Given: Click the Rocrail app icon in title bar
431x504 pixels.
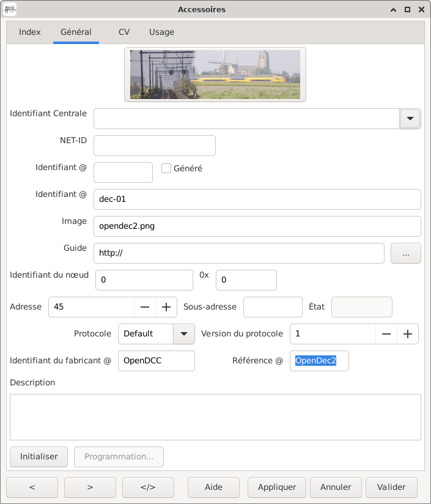Looking at the screenshot, I should [10, 9].
